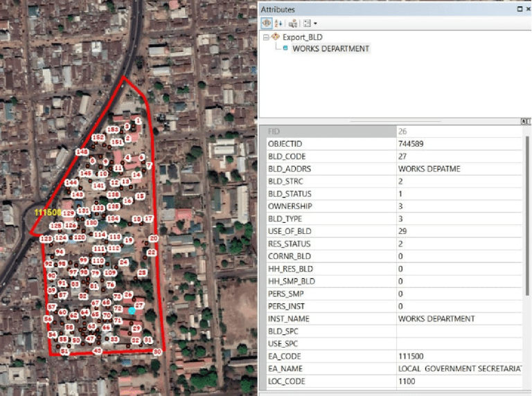Image resolution: width=532 pixels, height=396 pixels.
Task: Click the BLD_TYPE value cell
Action: click(x=459, y=219)
